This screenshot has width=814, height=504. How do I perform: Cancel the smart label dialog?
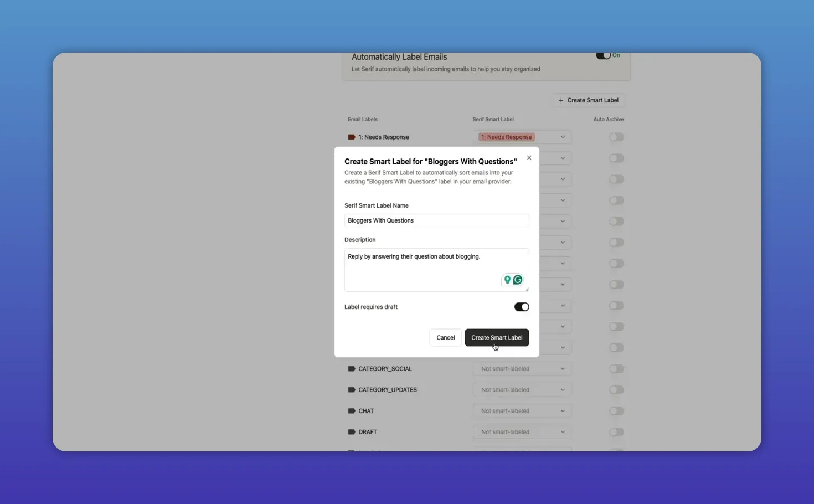[445, 337]
